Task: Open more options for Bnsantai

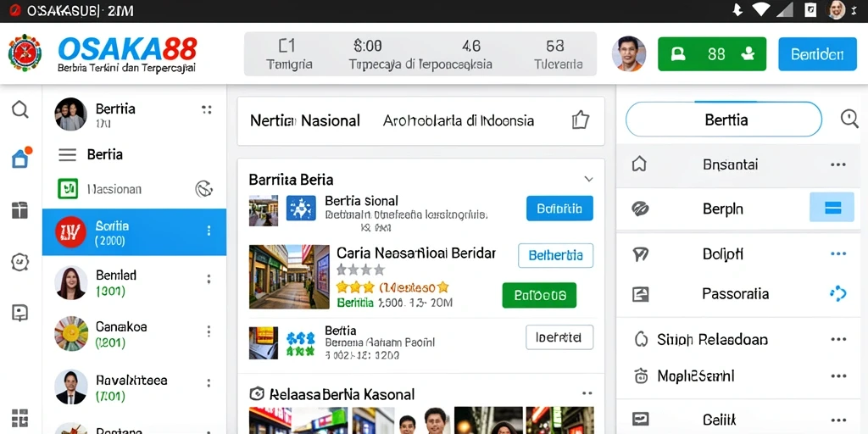Action: (838, 164)
